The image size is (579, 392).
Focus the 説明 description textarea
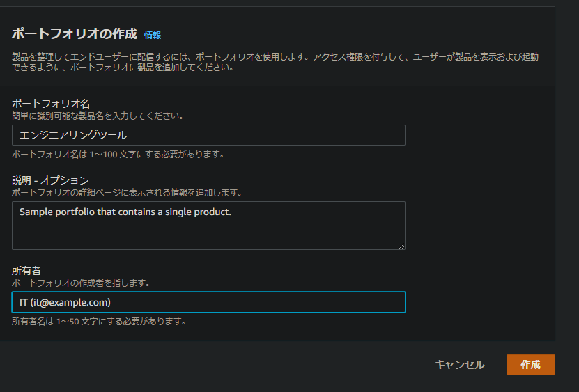[x=208, y=226]
